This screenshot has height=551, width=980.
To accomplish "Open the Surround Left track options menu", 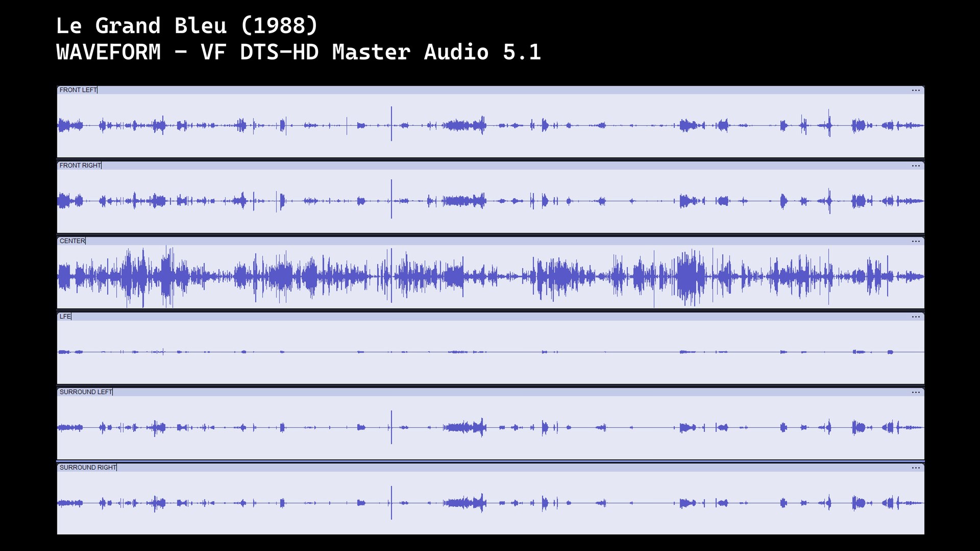I will tap(916, 392).
